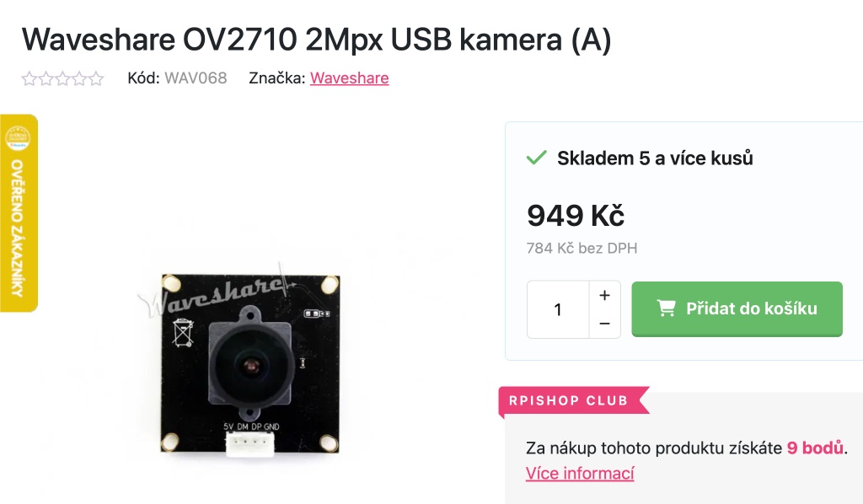Click the second rating star
The width and height of the screenshot is (863, 504).
46,78
